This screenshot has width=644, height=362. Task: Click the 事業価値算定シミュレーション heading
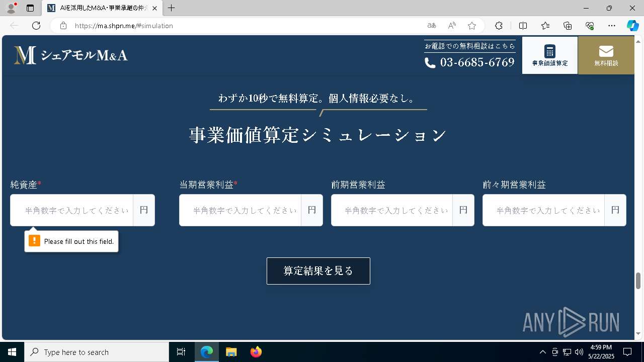point(318,135)
